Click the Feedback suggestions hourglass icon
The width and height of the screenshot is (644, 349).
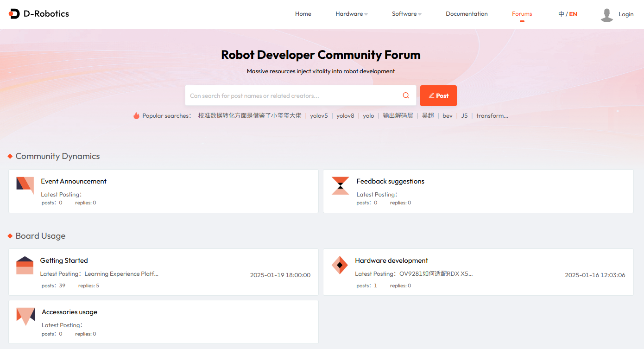pyautogui.click(x=341, y=185)
